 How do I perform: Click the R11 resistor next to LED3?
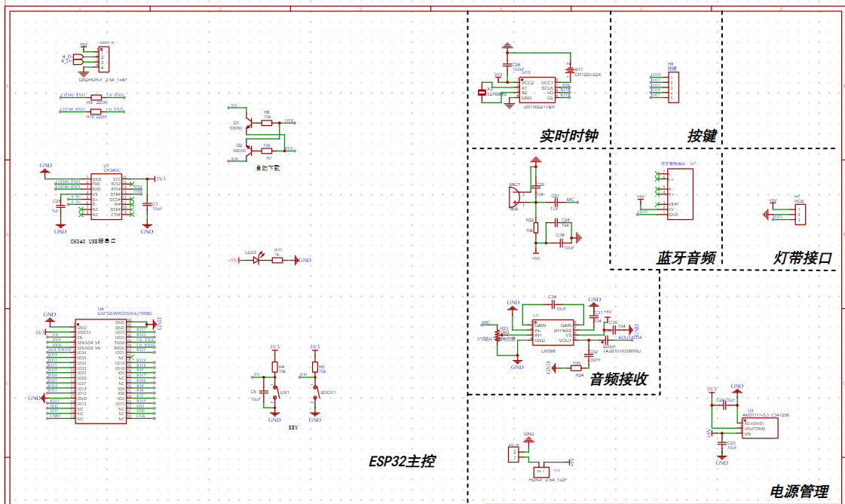coord(277,260)
